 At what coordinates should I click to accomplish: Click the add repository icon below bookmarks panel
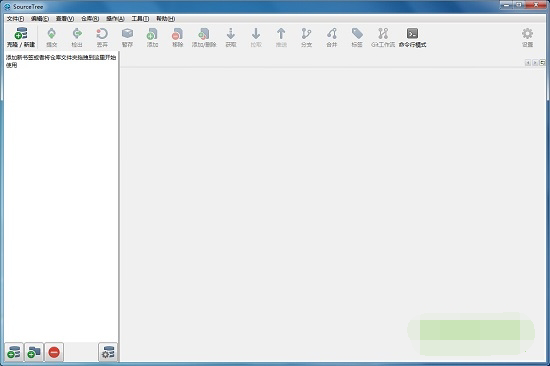[x=14, y=352]
